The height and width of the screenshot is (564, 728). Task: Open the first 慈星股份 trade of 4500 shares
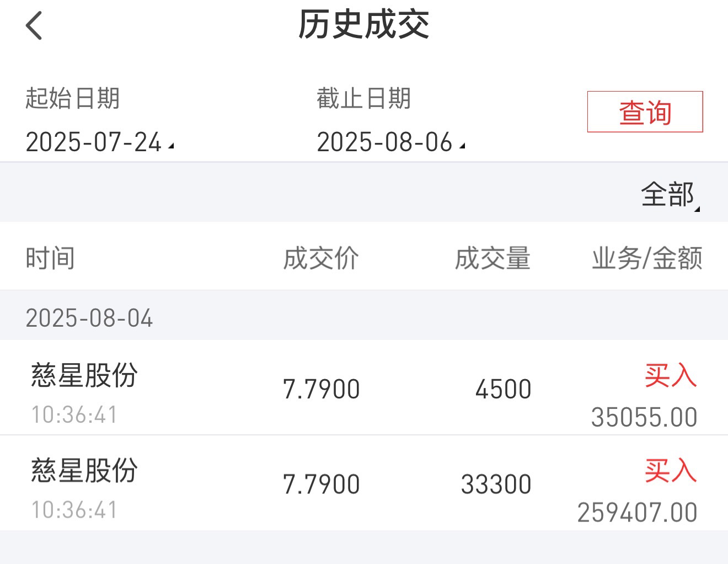[x=364, y=387]
